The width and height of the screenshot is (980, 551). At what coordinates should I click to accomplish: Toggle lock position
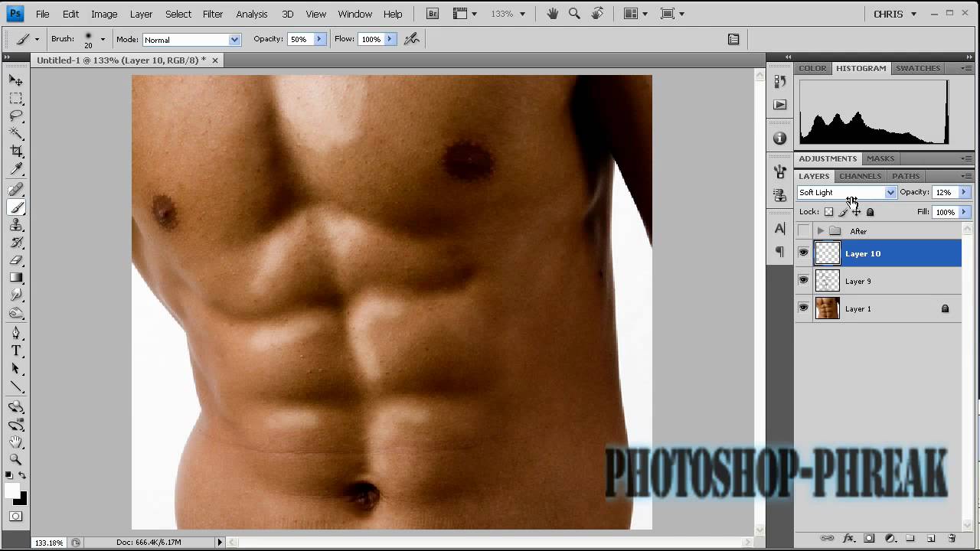pos(856,212)
